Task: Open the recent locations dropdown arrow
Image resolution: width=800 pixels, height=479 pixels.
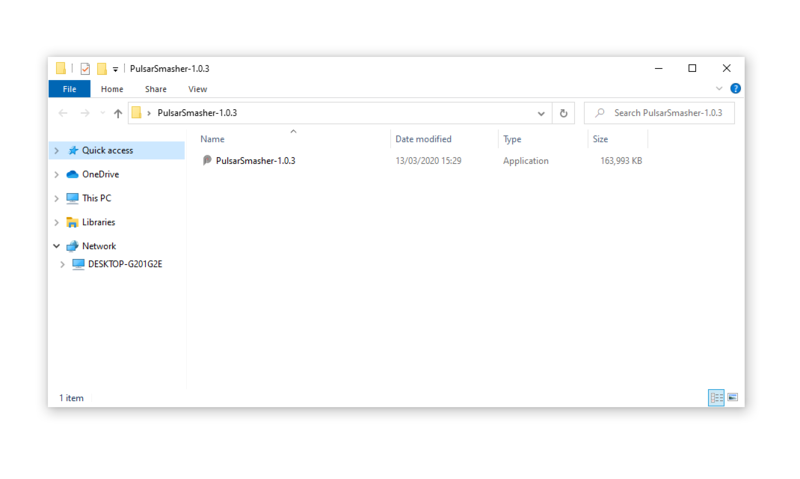Action: (102, 113)
